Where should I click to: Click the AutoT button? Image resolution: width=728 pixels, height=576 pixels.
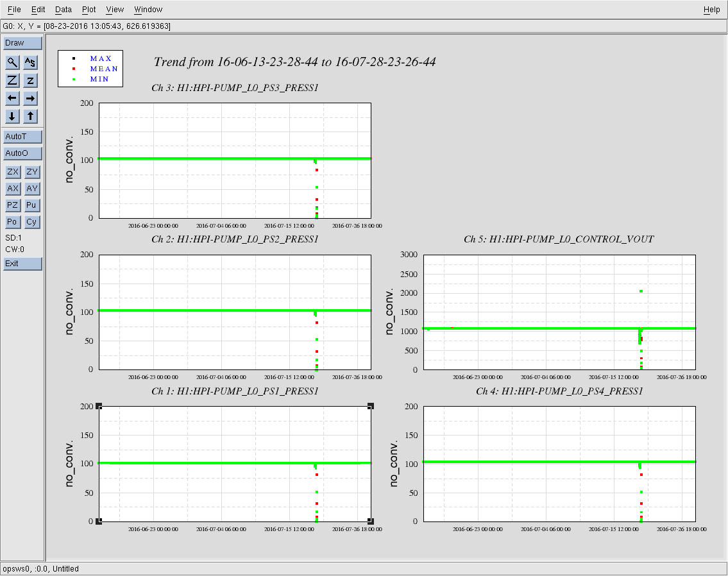(x=22, y=137)
